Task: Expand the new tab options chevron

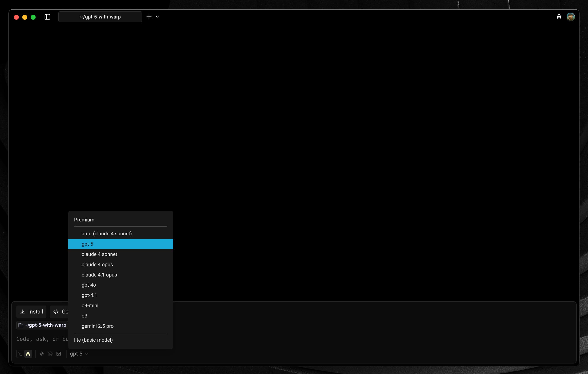Action: pos(157,17)
